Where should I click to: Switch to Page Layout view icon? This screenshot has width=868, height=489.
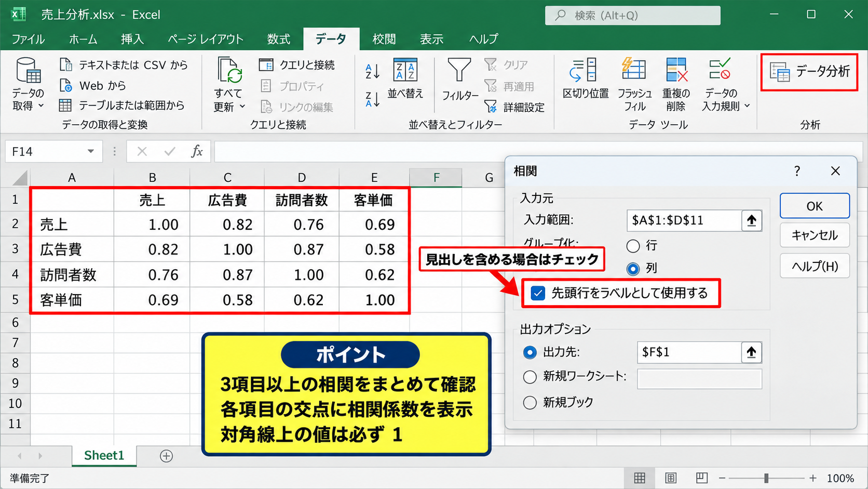point(671,478)
